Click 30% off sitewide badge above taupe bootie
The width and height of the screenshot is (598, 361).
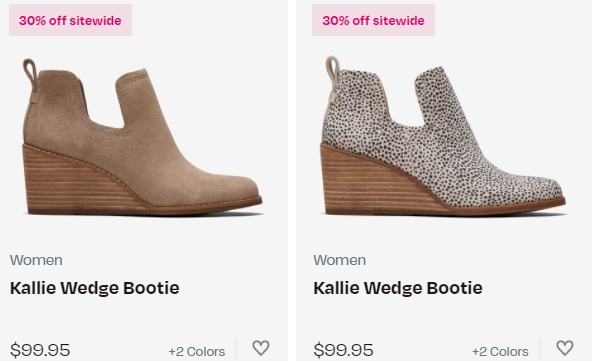[70, 20]
